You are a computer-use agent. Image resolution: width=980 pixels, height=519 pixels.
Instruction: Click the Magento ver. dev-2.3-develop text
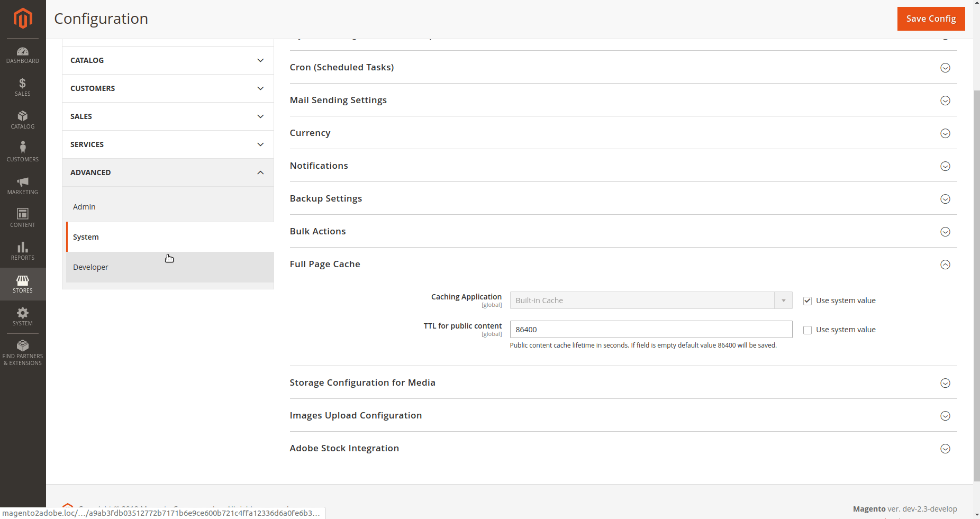[905, 509]
